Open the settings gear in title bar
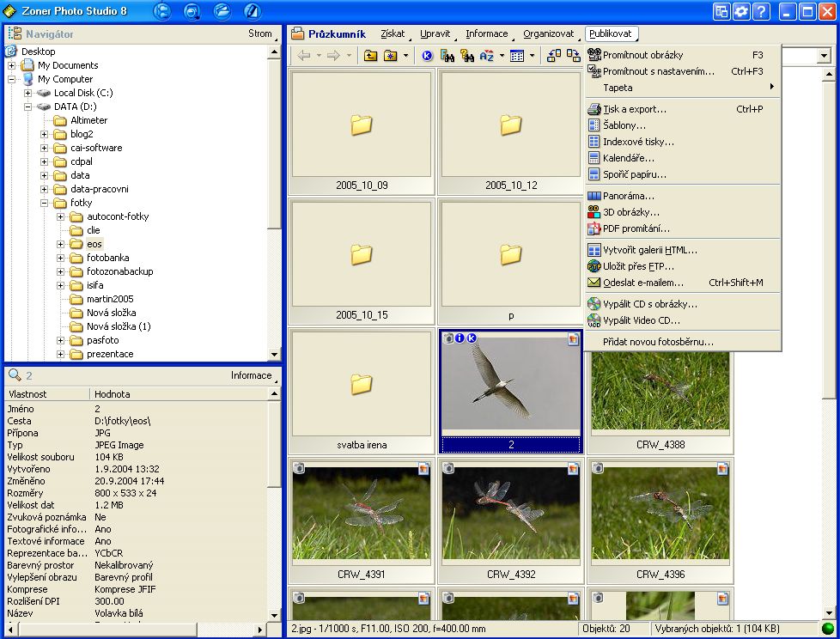The height and width of the screenshot is (639, 840). coord(741,11)
